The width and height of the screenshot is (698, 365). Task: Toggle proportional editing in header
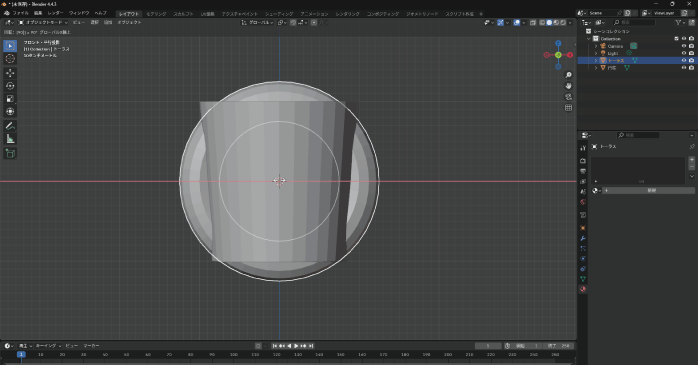click(x=314, y=22)
